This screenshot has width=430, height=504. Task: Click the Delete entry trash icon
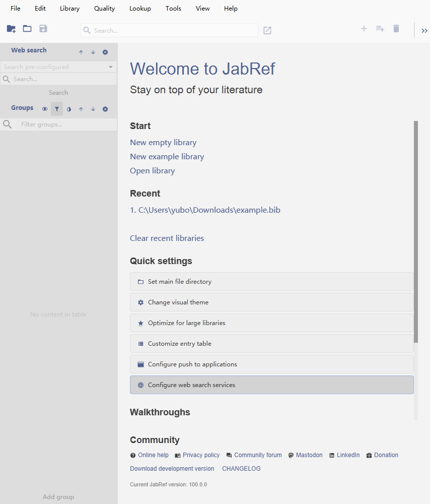(396, 29)
